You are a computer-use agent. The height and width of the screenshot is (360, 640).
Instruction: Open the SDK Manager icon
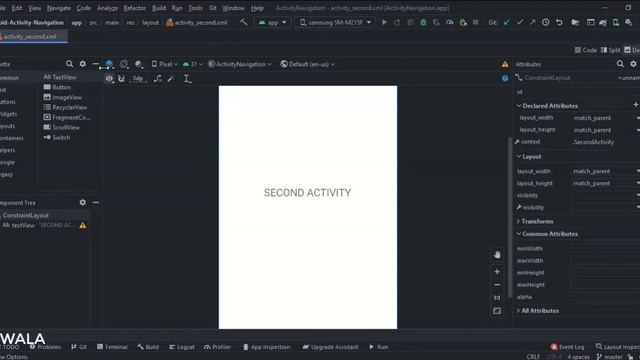(629, 22)
